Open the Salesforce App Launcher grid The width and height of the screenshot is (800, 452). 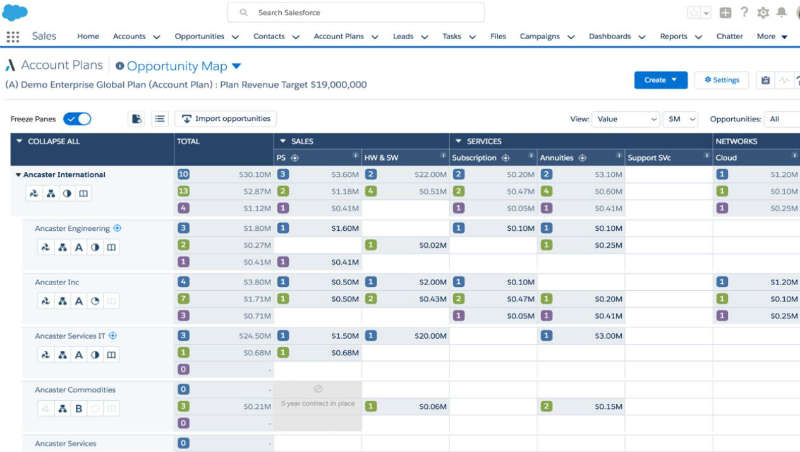pyautogui.click(x=13, y=36)
